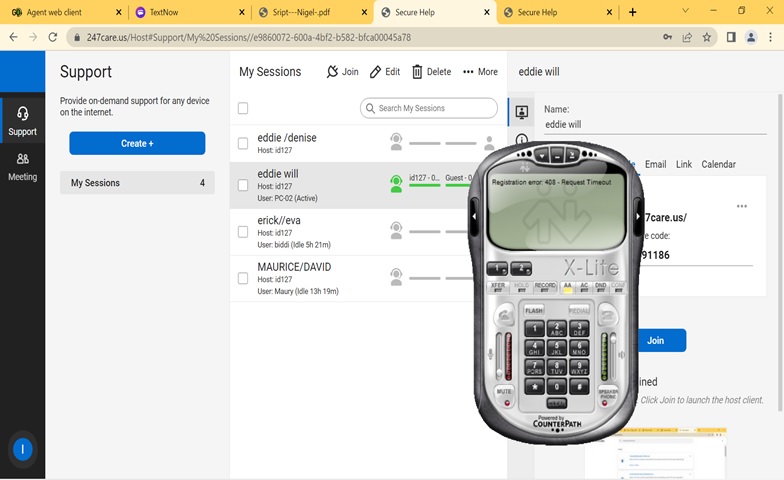Switch to the Email tab
This screenshot has width=784, height=480.
[655, 164]
